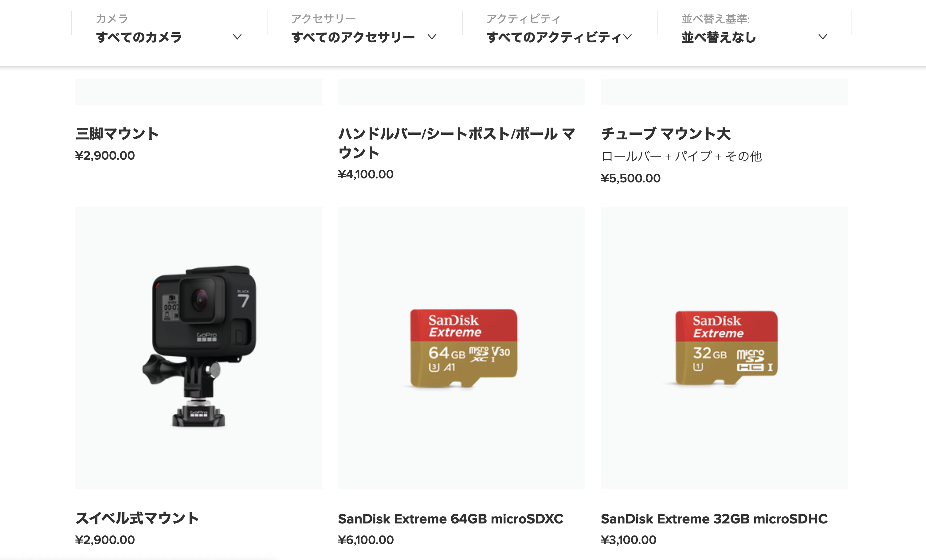The width and height of the screenshot is (926, 560).
Task: Open the スイベル式マウント product link
Action: tap(137, 518)
